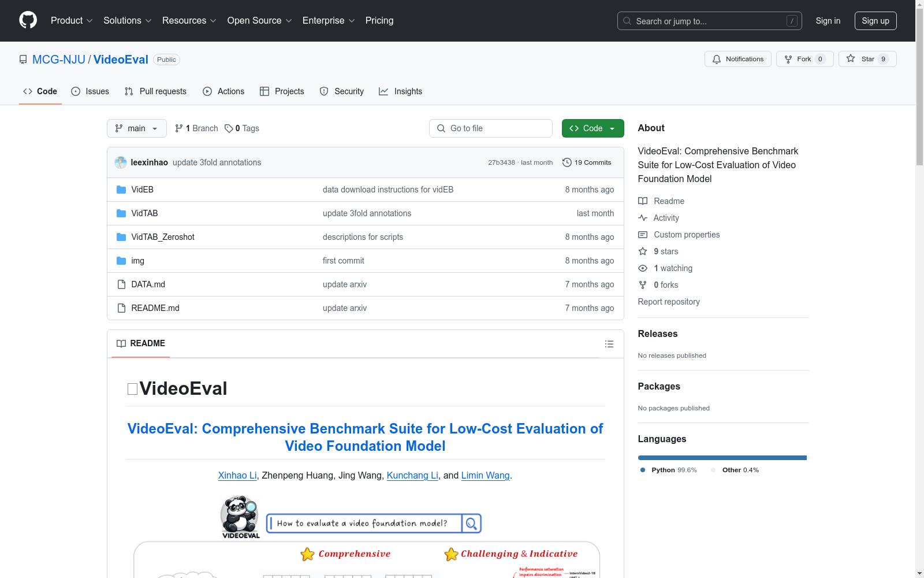This screenshot has width=924, height=578.
Task: Open the VidTAB folder icon
Action: (121, 213)
